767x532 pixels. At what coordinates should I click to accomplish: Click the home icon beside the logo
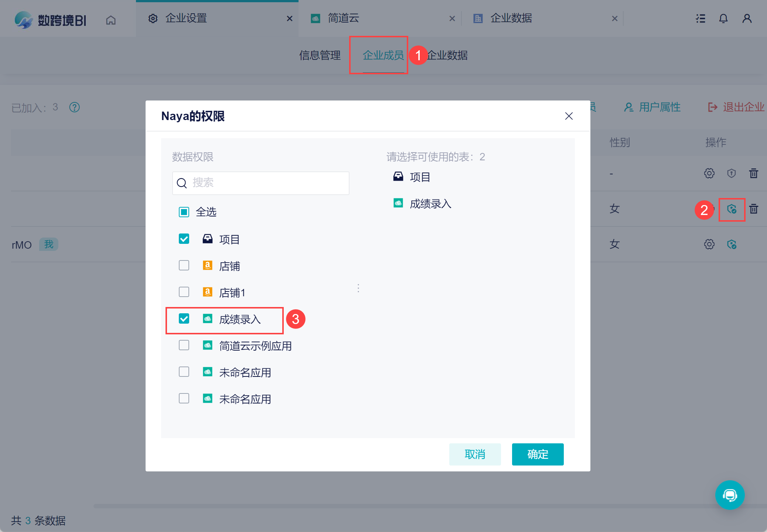[111, 20]
